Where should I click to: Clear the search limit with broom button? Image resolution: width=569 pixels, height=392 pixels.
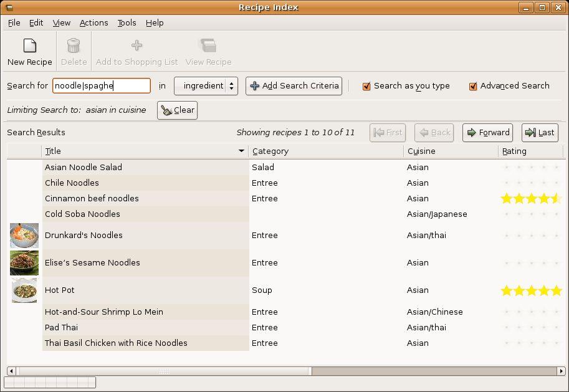click(x=178, y=110)
